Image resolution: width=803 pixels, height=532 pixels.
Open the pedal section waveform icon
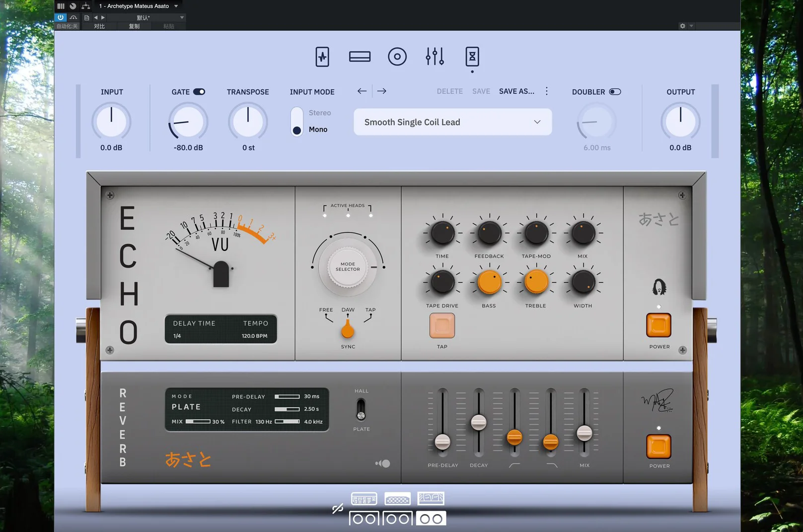tap(322, 57)
